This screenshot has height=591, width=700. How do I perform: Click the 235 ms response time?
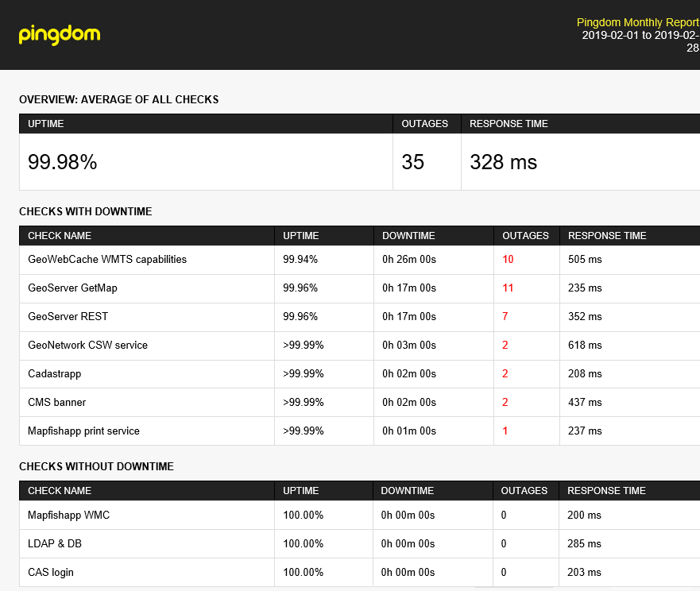[x=585, y=288]
